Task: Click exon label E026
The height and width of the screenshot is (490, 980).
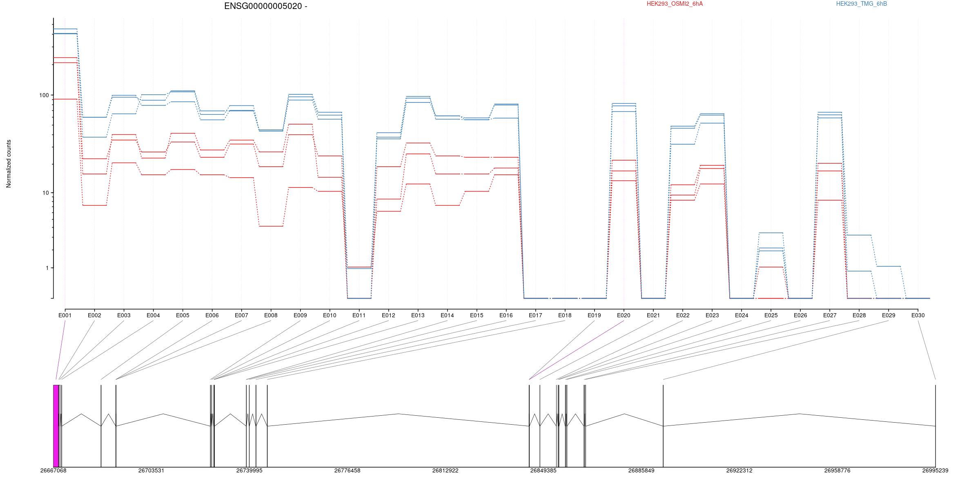Action: coord(800,315)
